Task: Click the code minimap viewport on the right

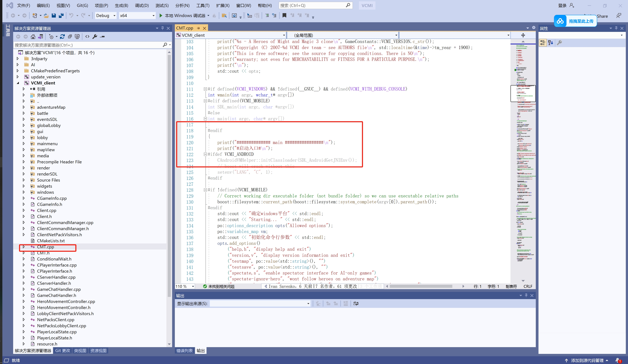Action: coord(523,93)
